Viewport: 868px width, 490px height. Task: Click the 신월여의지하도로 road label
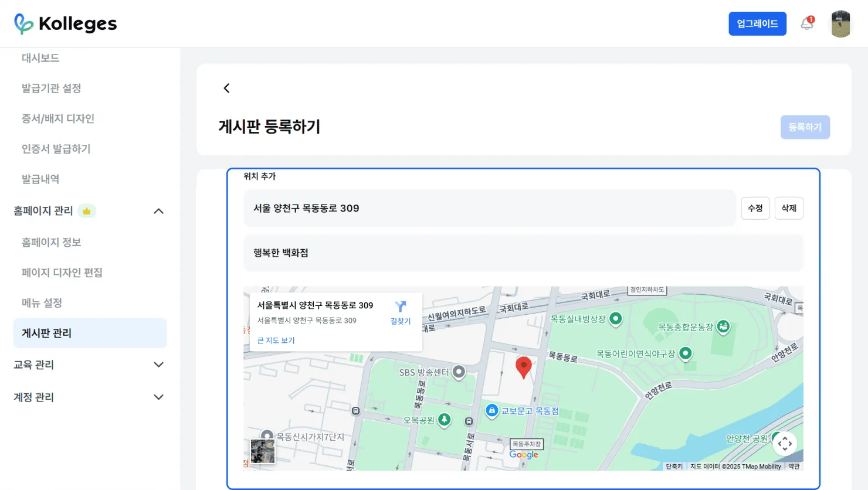pyautogui.click(x=456, y=313)
